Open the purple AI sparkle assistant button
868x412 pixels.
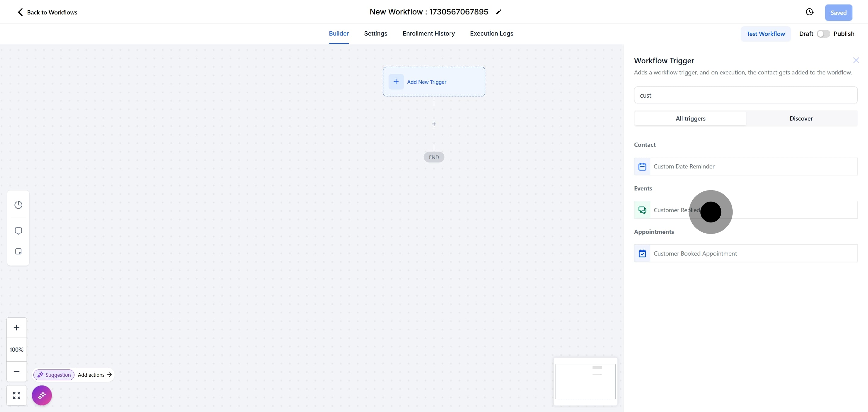[x=42, y=395]
